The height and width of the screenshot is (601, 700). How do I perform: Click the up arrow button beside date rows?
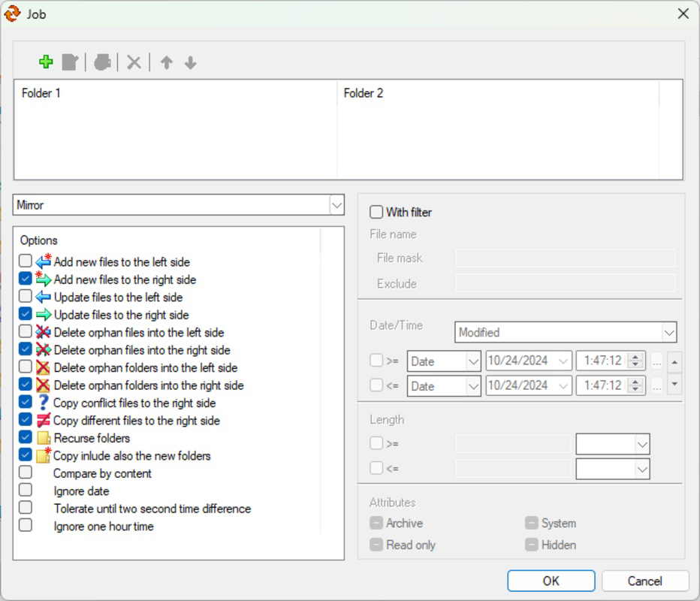coord(674,362)
